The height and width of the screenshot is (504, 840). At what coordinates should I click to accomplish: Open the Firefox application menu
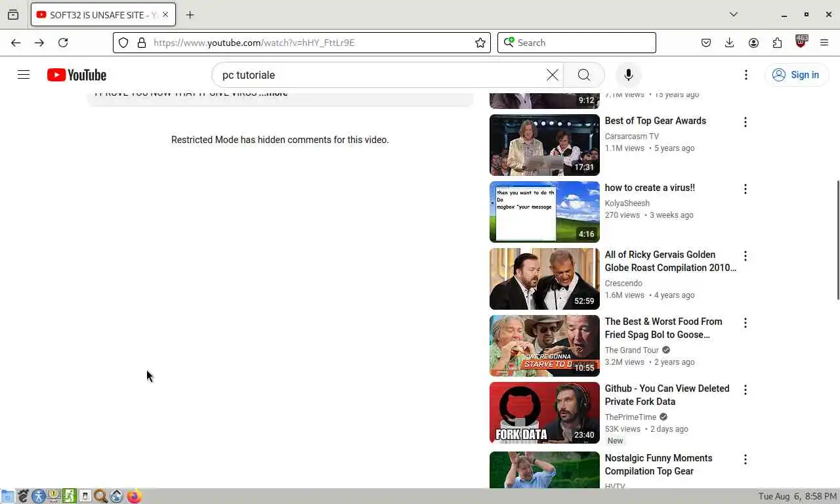(x=824, y=43)
